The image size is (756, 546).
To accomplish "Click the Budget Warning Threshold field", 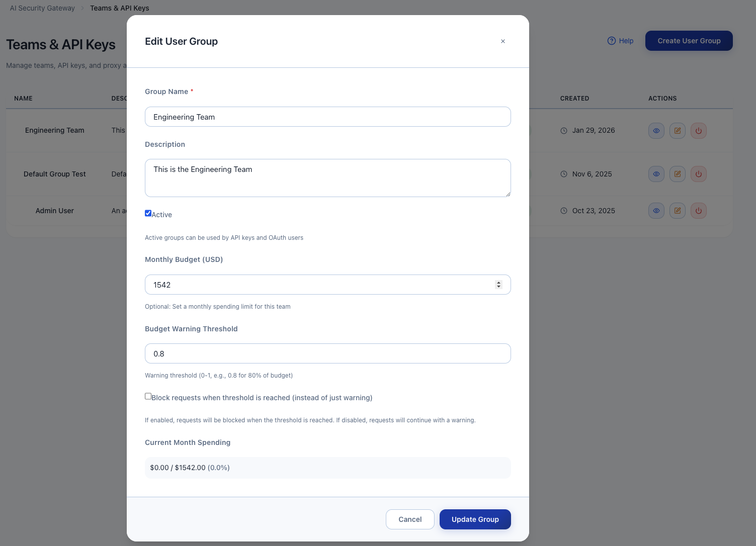I will [327, 353].
